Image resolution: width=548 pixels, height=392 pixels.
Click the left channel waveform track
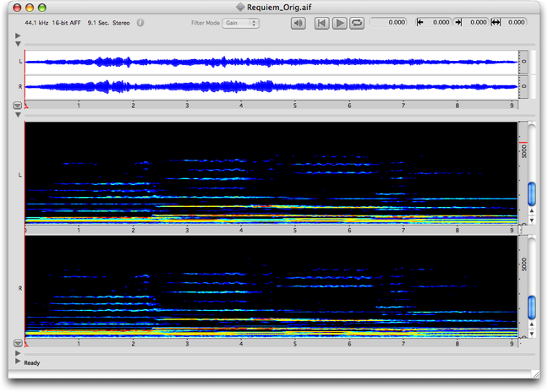[x=271, y=62]
